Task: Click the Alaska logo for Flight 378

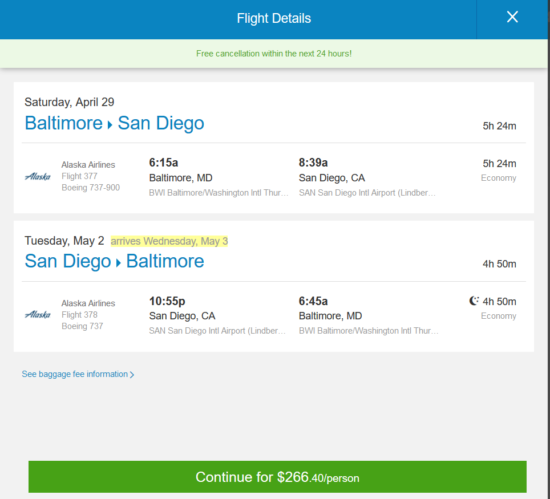Action: click(38, 315)
